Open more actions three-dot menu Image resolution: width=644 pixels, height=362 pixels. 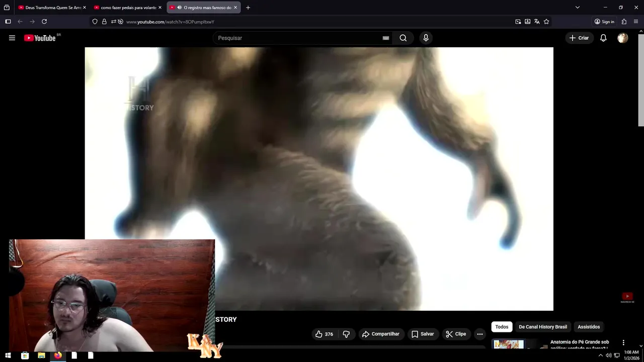[480, 334]
